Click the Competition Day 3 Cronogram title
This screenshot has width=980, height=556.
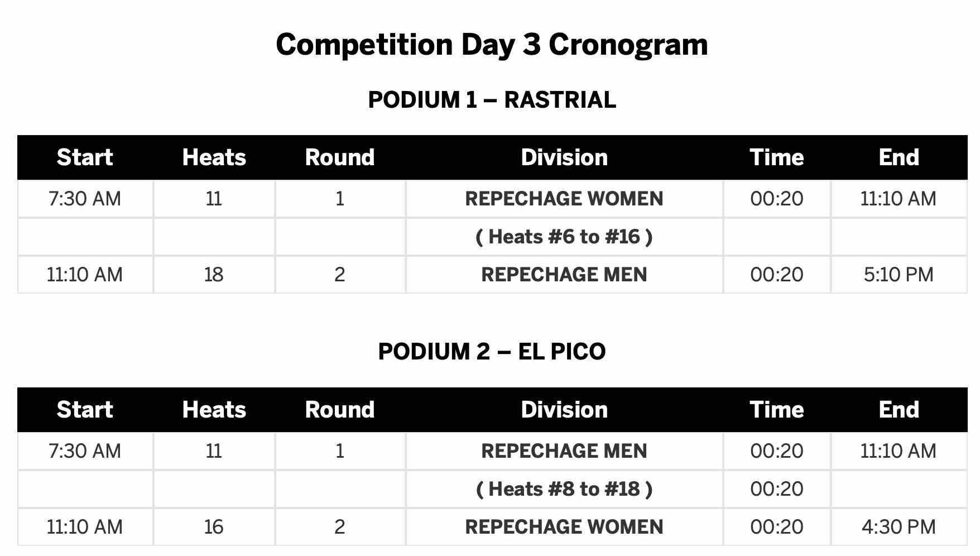pos(491,45)
